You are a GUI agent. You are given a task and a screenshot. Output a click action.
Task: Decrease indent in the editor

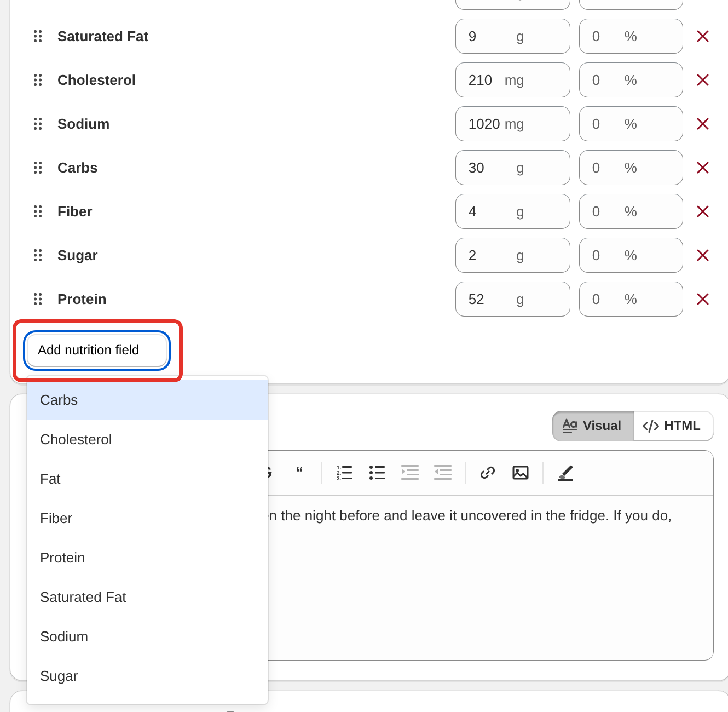[x=443, y=473]
